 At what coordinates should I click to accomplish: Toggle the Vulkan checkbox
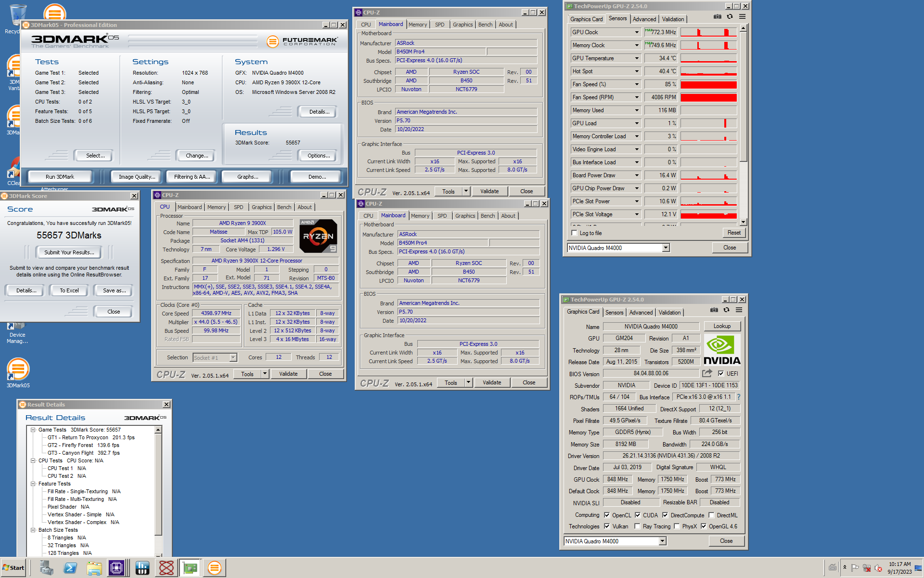[607, 526]
